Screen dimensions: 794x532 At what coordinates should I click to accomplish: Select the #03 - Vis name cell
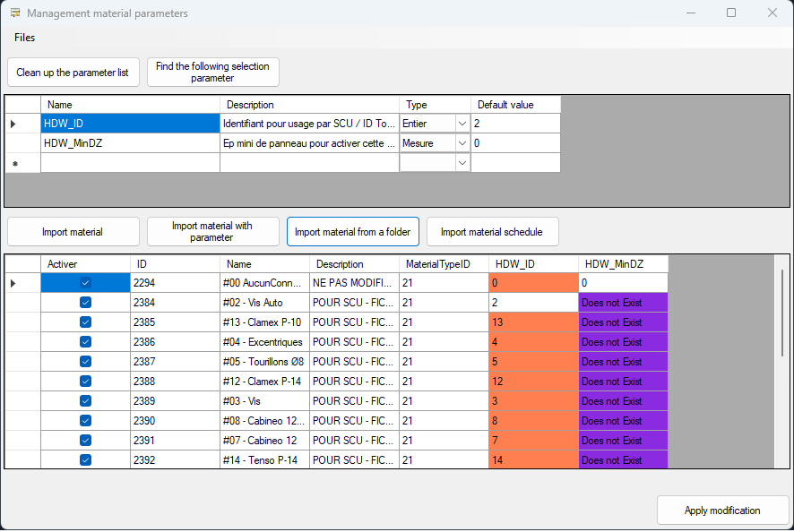tap(265, 401)
